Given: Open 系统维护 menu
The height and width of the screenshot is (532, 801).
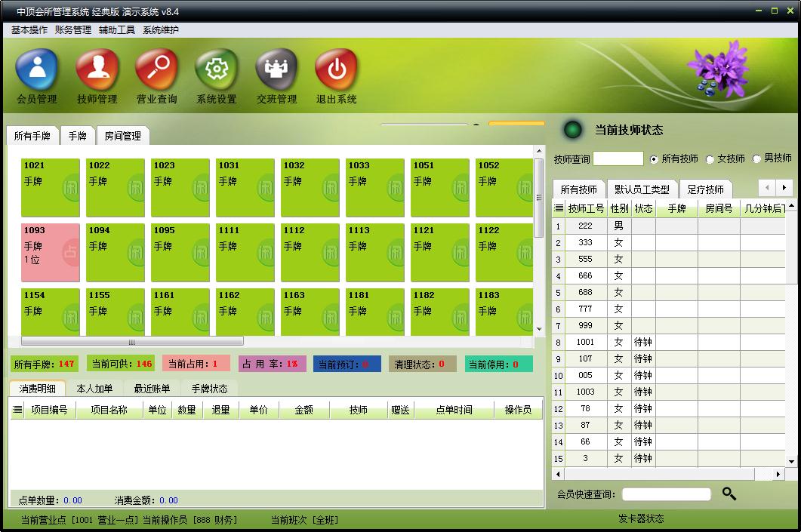Looking at the screenshot, I should 161,30.
